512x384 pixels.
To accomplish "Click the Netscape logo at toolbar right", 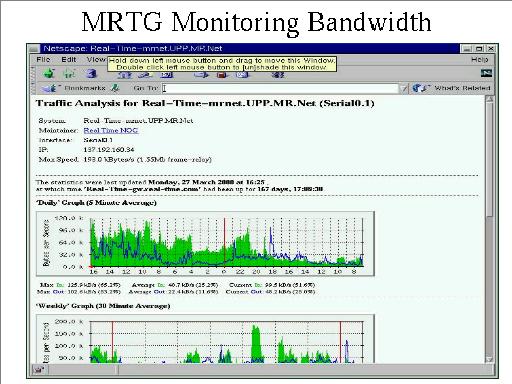I will point(486,73).
